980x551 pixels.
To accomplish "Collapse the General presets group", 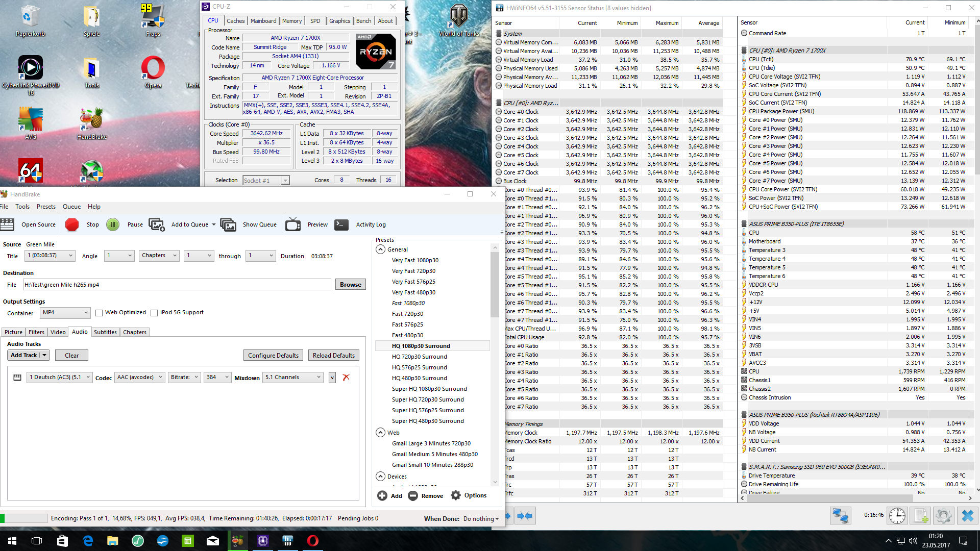I will click(x=380, y=249).
